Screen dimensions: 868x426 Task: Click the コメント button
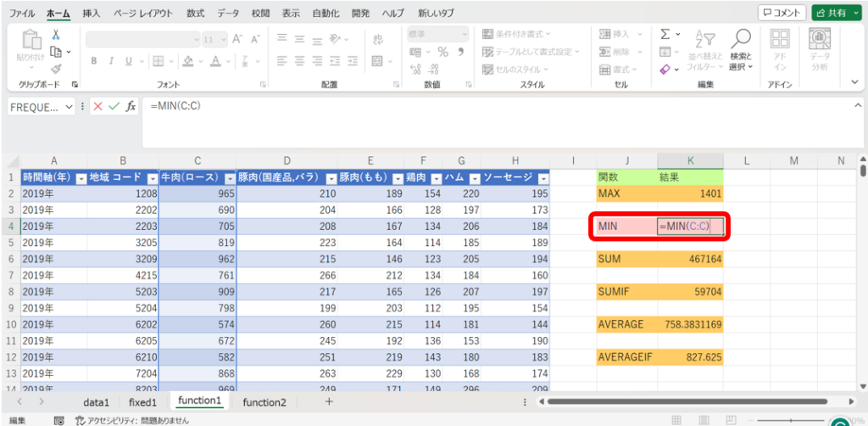[781, 13]
